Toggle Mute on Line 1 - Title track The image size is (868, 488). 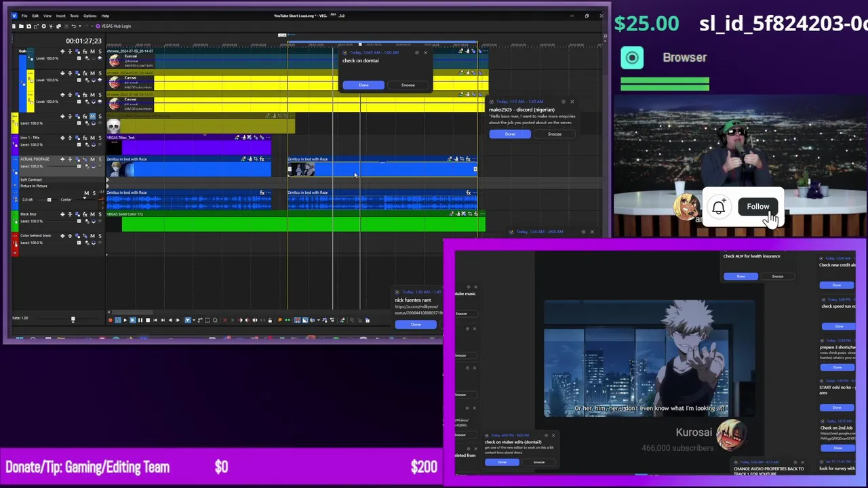92,138
